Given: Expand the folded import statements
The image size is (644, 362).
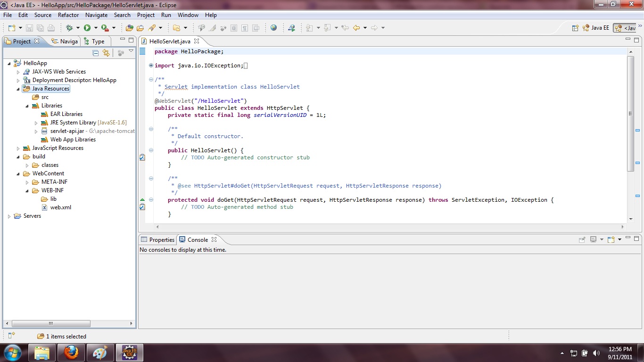Looking at the screenshot, I should pos(151,66).
